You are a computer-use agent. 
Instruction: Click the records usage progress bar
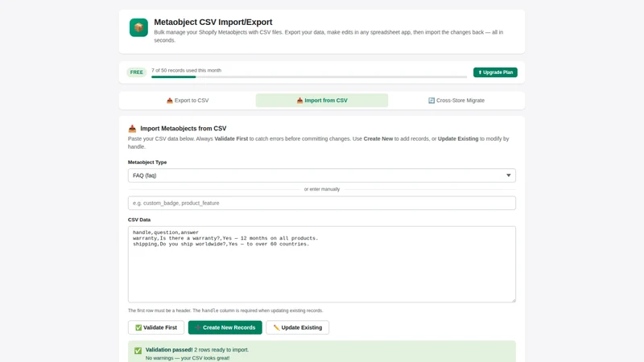(x=309, y=76)
